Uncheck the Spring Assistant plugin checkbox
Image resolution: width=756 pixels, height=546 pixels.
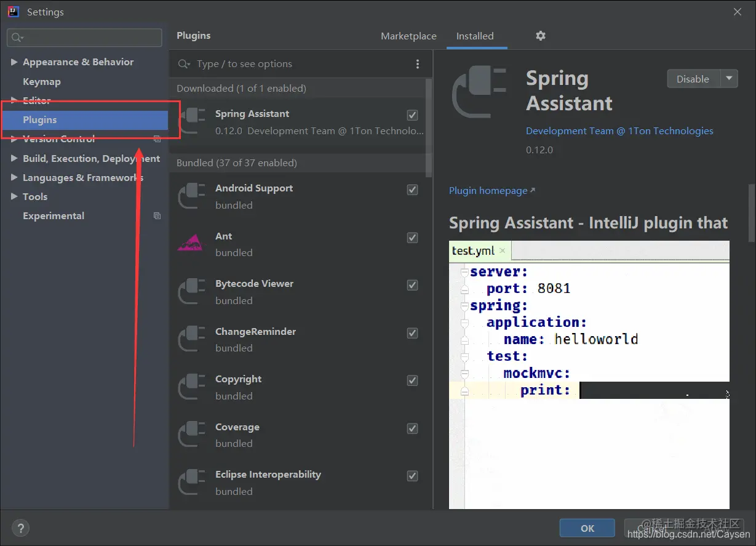413,115
